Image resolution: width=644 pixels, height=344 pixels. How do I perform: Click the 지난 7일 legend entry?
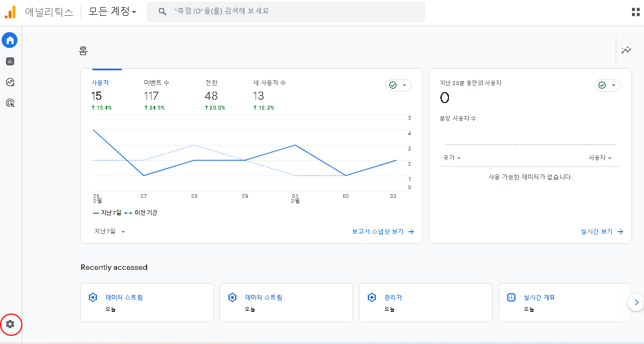(107, 213)
